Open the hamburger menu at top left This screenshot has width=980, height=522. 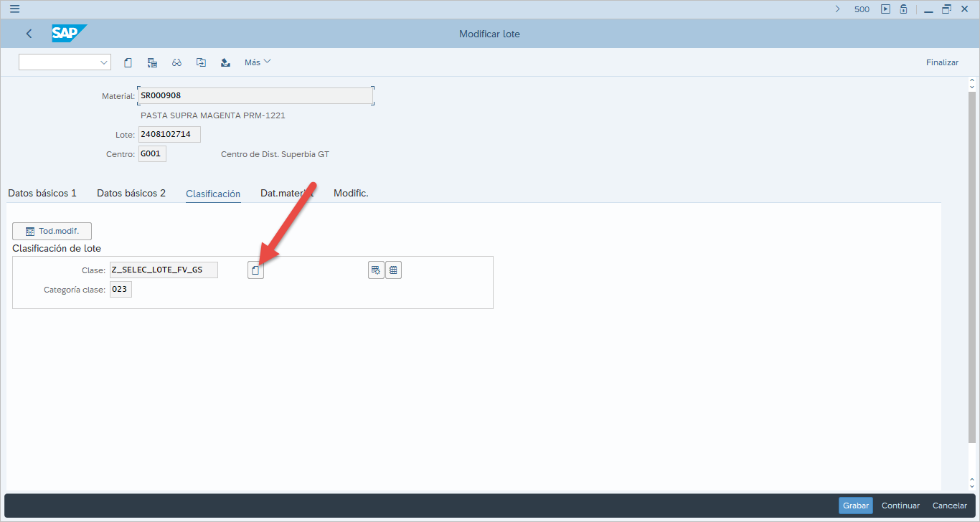[x=14, y=9]
